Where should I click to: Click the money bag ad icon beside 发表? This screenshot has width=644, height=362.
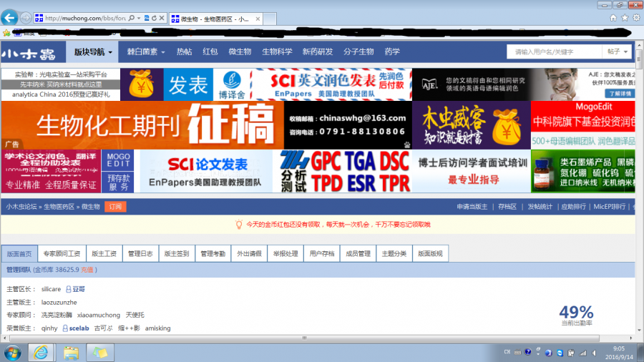[142, 84]
